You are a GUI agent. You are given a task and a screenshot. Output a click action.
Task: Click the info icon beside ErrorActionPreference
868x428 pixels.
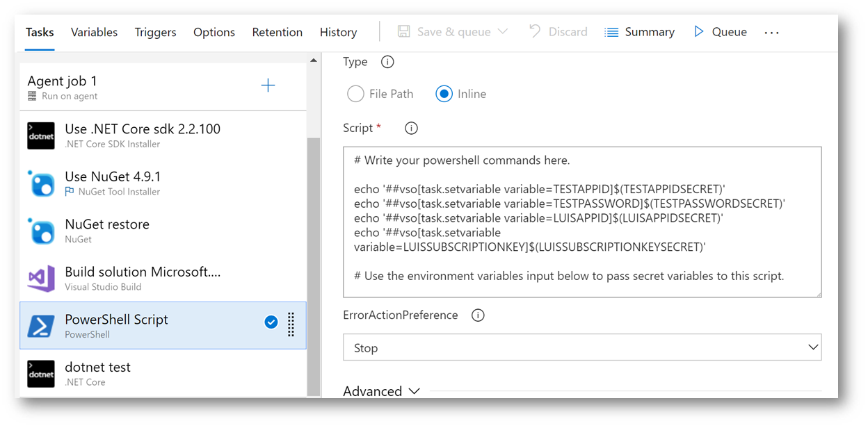point(478,315)
